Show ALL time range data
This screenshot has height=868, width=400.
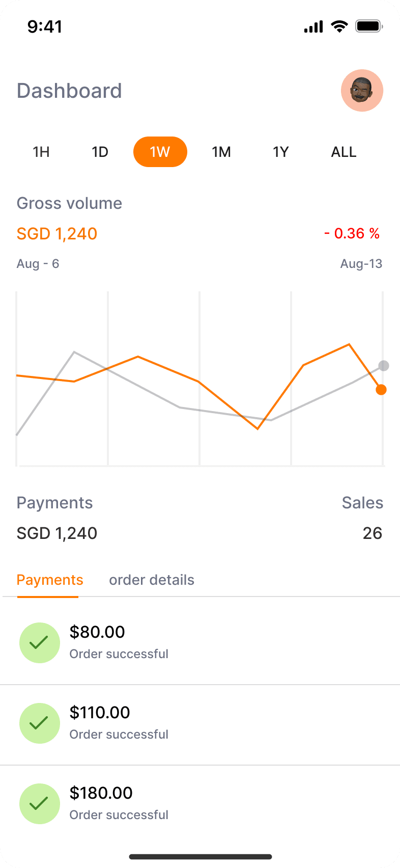point(344,152)
